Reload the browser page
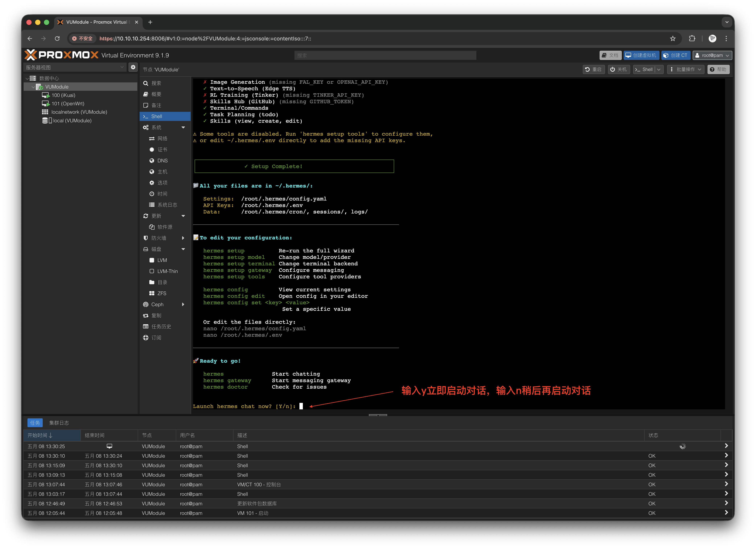Viewport: 756px width, 549px height. point(57,39)
